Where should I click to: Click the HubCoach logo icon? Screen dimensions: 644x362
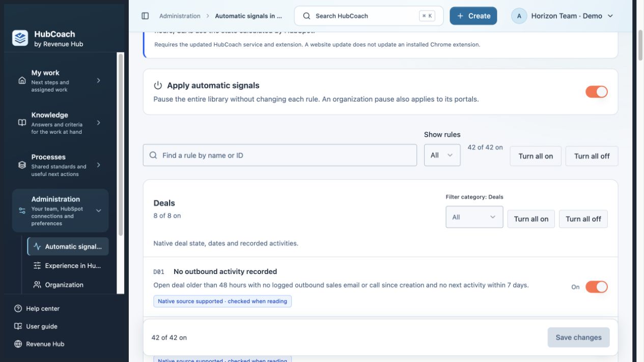pyautogui.click(x=20, y=38)
